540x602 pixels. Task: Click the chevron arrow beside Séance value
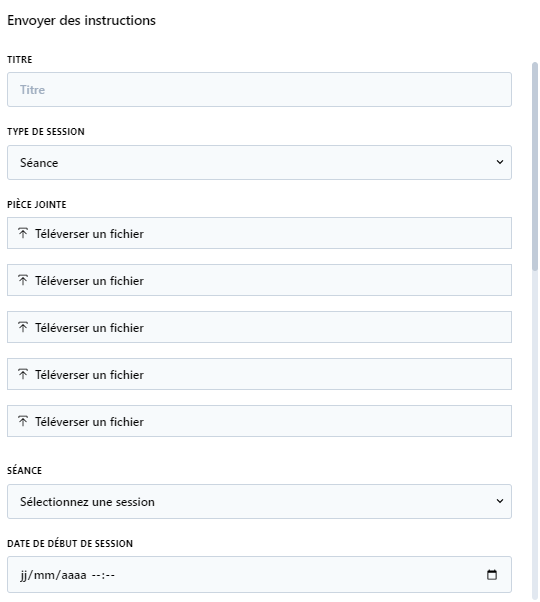500,162
